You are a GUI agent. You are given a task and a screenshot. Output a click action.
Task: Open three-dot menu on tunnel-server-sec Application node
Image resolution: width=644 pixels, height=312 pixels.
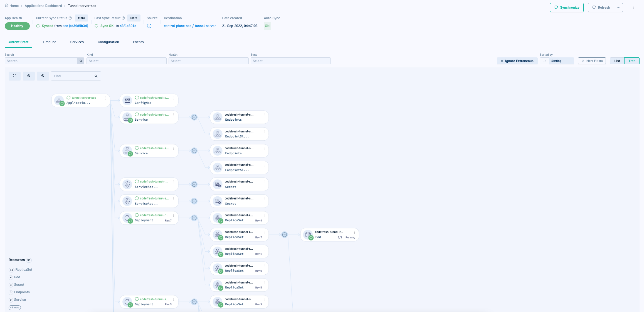[x=105, y=98]
